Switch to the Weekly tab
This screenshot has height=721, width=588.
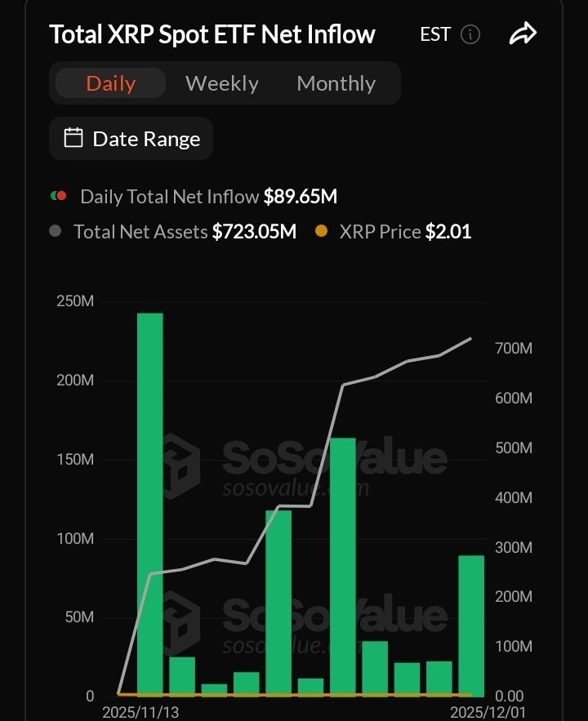click(x=221, y=83)
